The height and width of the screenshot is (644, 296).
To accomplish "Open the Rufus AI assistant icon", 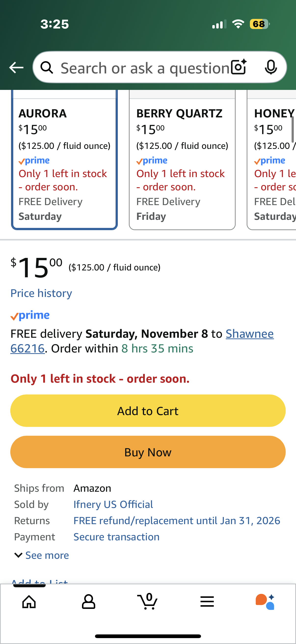I will (x=265, y=602).
